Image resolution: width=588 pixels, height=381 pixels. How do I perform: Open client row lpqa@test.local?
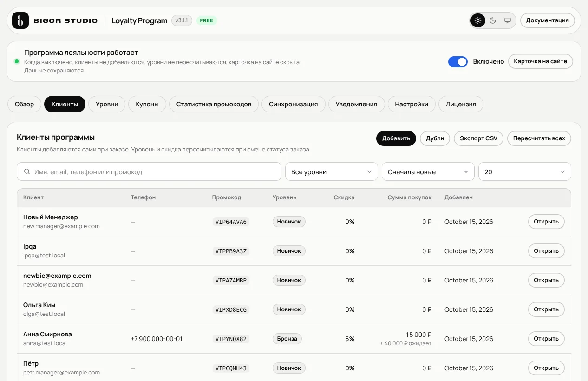pyautogui.click(x=546, y=251)
